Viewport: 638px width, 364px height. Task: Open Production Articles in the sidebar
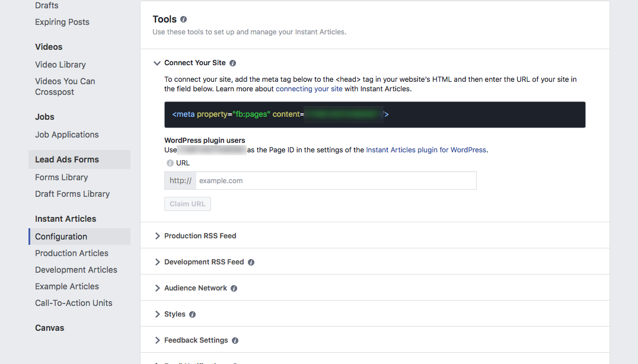coord(71,253)
